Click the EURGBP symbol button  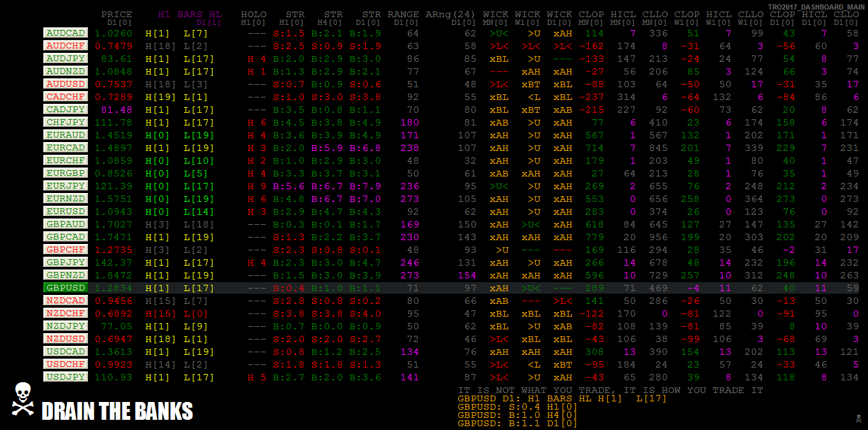tap(66, 173)
